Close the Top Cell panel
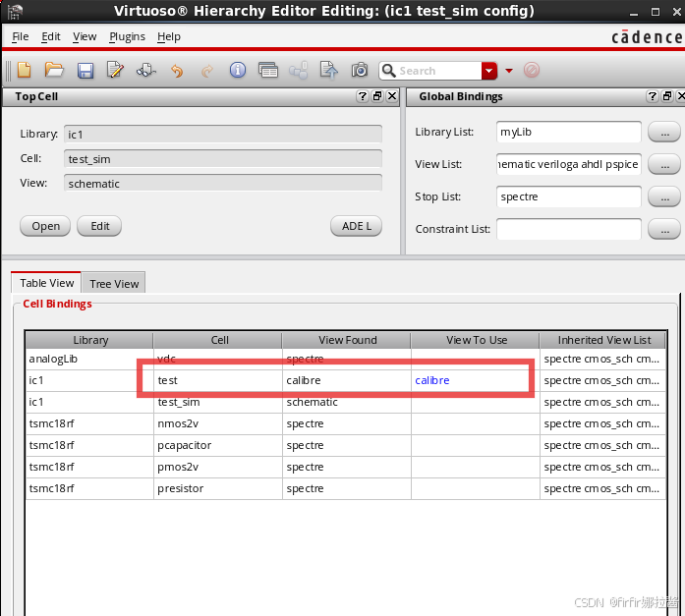 392,96
